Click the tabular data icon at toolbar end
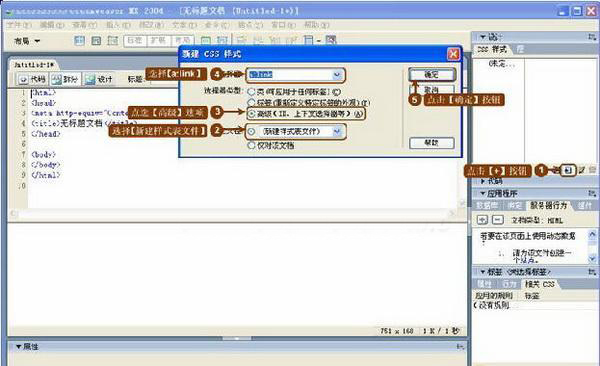Viewport: 600px width, 366px height. 331,40
